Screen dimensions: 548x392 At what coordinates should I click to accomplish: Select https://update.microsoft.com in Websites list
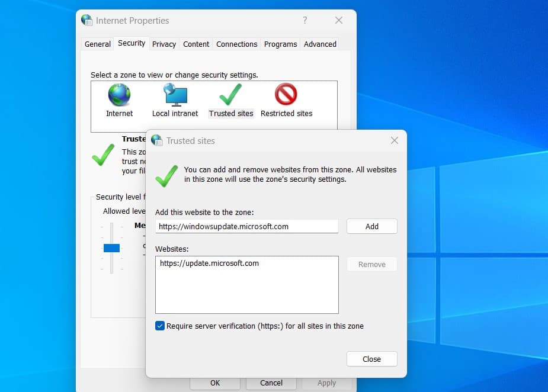coord(209,264)
